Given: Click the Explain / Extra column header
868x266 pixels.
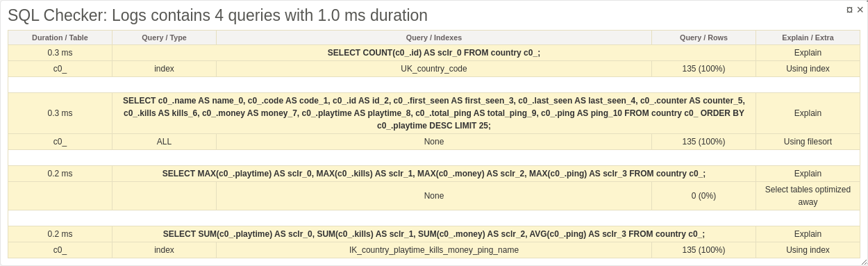Looking at the screenshot, I should point(808,38).
